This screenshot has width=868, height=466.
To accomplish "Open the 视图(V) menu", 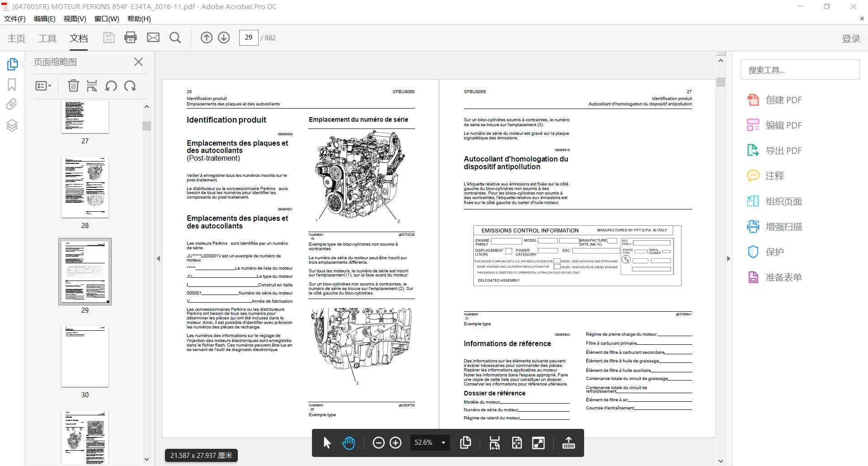I will tap(75, 19).
